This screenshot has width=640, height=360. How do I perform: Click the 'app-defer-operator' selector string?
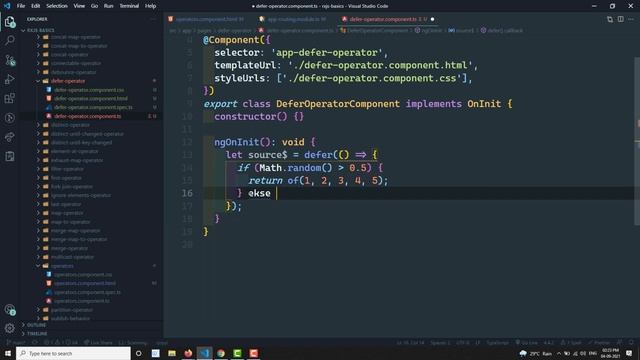click(327, 52)
